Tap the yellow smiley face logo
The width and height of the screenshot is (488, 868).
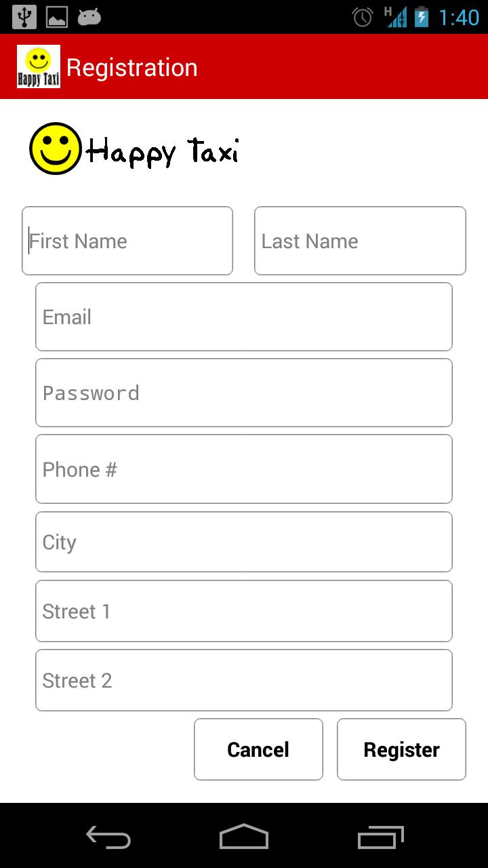(55, 149)
